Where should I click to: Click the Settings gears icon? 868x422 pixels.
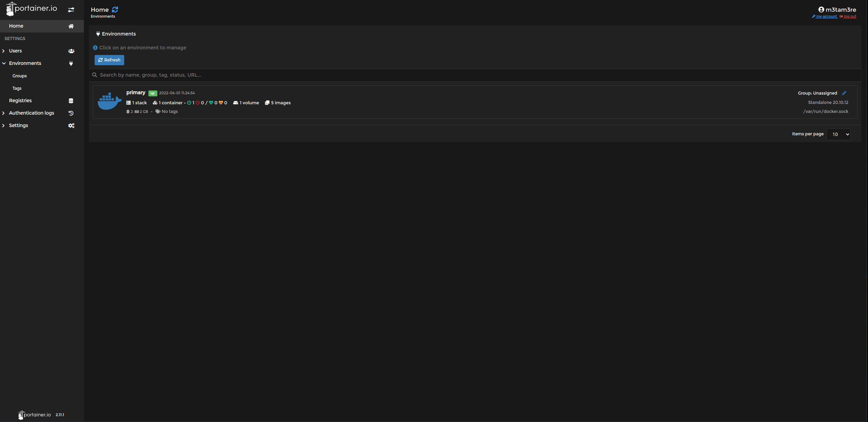71,126
